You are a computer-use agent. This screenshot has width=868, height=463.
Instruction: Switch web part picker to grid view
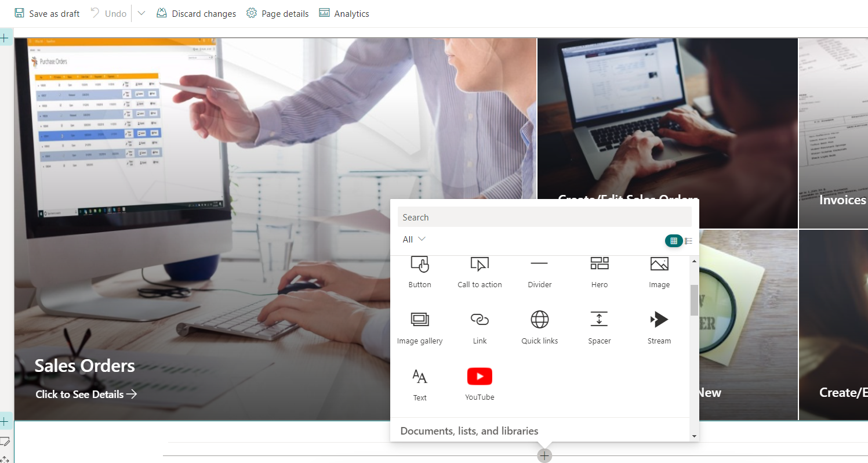pyautogui.click(x=673, y=241)
